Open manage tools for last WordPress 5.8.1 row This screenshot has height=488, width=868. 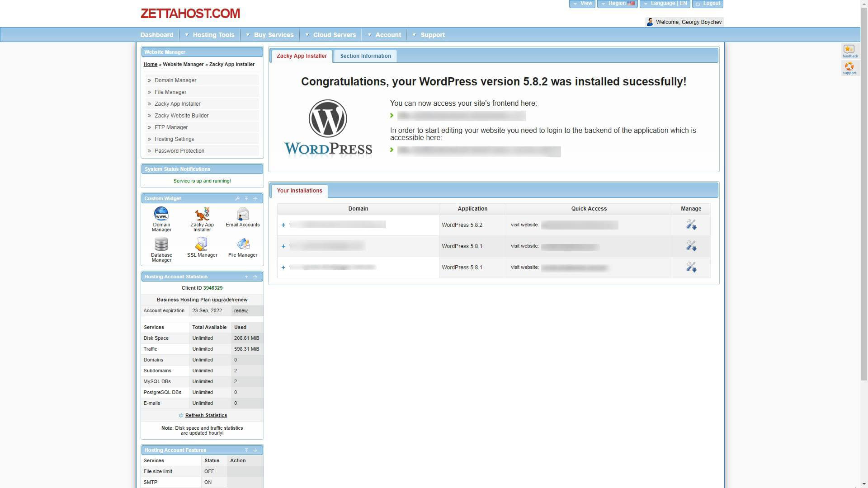click(691, 267)
